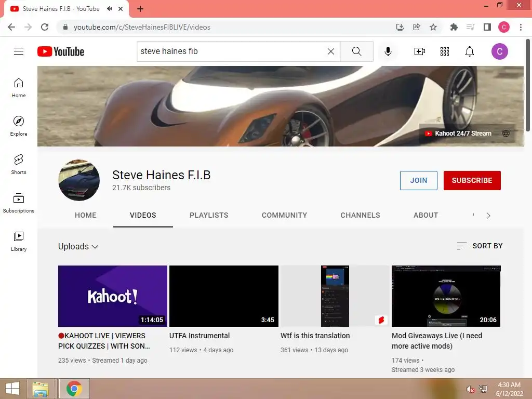Click globe link icon on the banner
This screenshot has height=399, width=532.
(506, 134)
